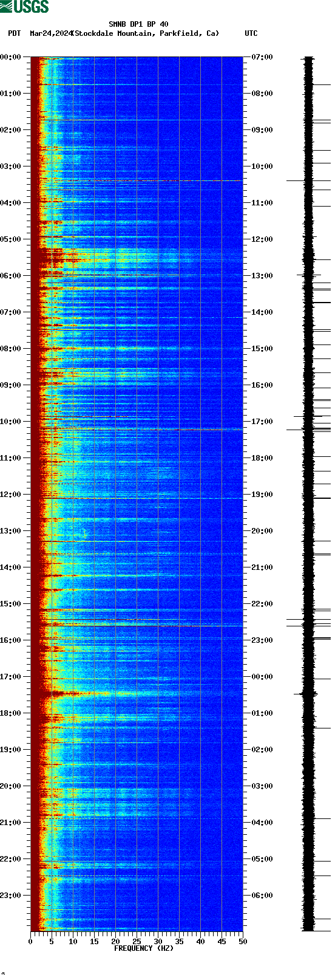335x980 pixels.
Task: Click the 05:00 PDT time label
Action: (10, 239)
